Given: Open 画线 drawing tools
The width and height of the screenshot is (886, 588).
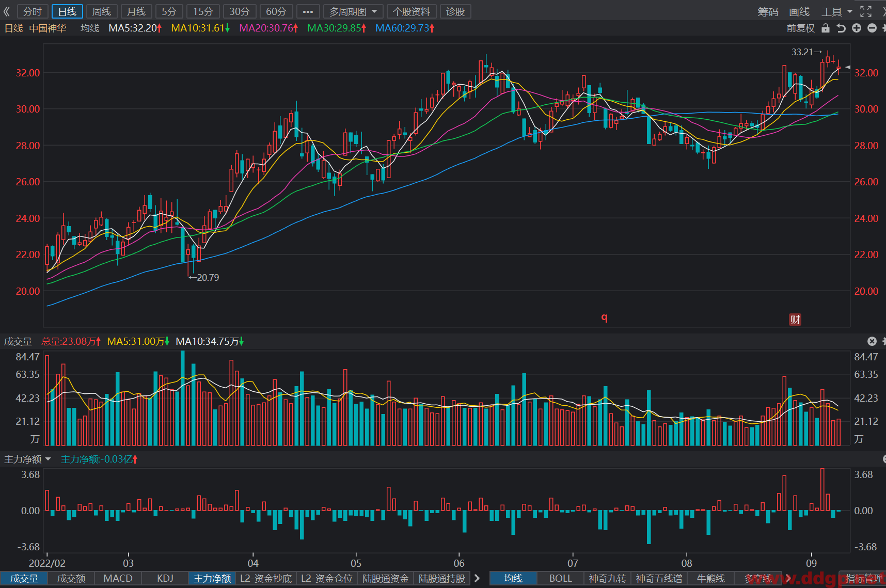Looking at the screenshot, I should [x=799, y=11].
